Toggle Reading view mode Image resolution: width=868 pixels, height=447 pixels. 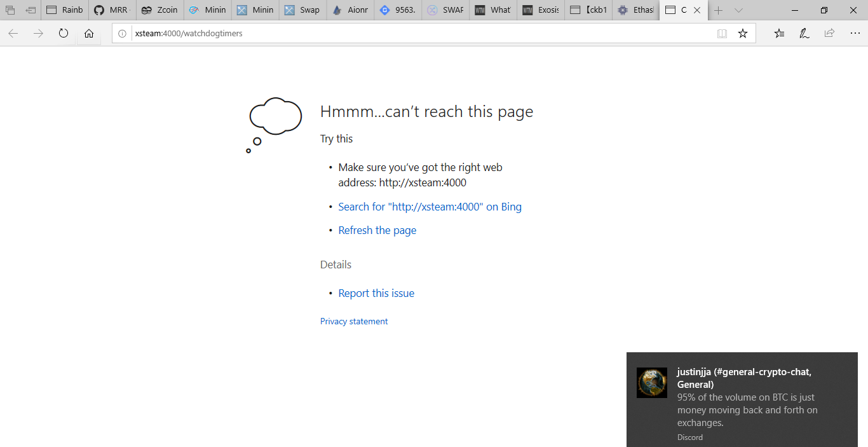coord(722,33)
